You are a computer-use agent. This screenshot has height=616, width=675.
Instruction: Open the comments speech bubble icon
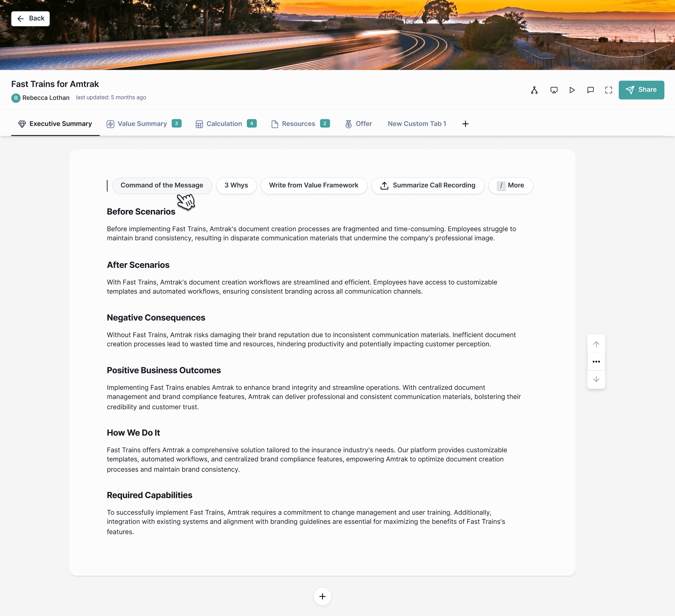pyautogui.click(x=590, y=90)
